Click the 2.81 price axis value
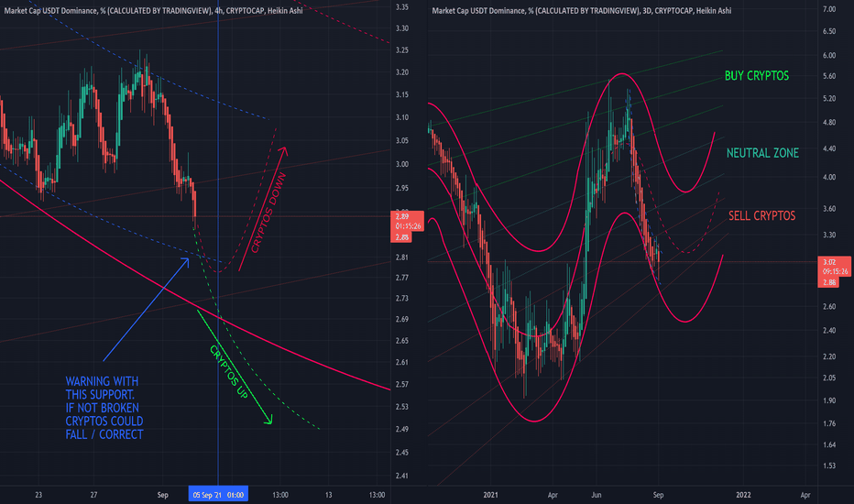Viewport: 854px width, 504px height. coord(402,257)
